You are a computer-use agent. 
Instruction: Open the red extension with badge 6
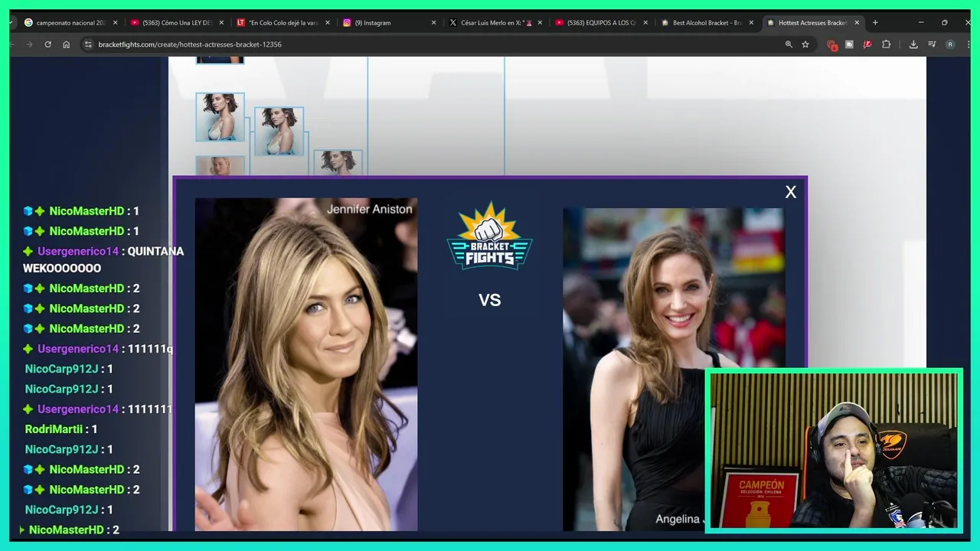(831, 44)
